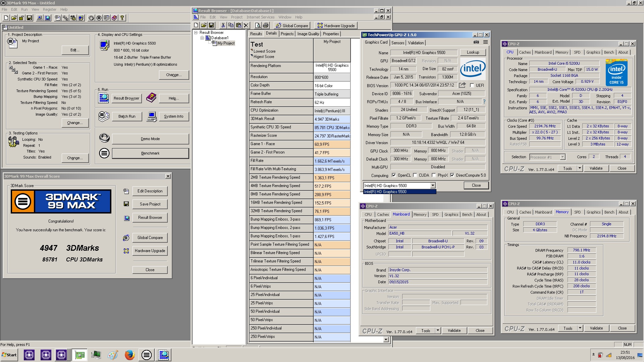Show hidden tray icons arrow
The width and height of the screenshot is (644, 362).
coord(593,355)
